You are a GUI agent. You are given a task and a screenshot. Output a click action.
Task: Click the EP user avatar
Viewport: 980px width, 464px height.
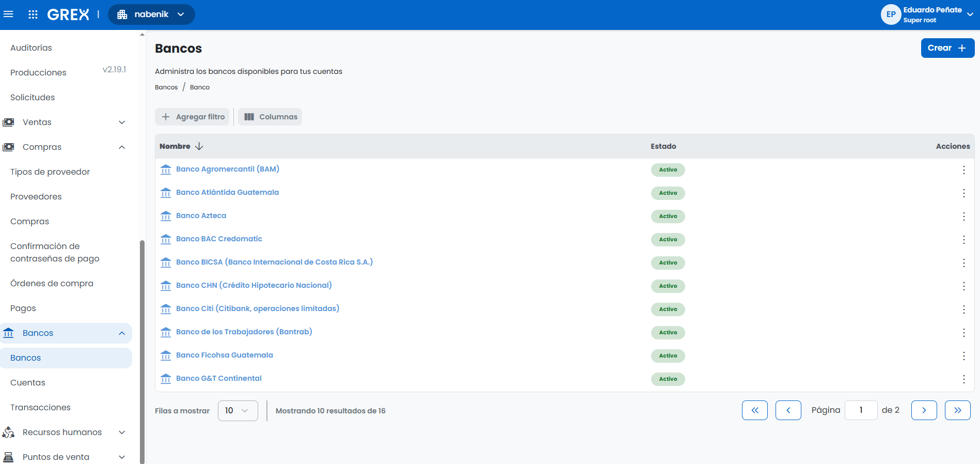(x=891, y=14)
